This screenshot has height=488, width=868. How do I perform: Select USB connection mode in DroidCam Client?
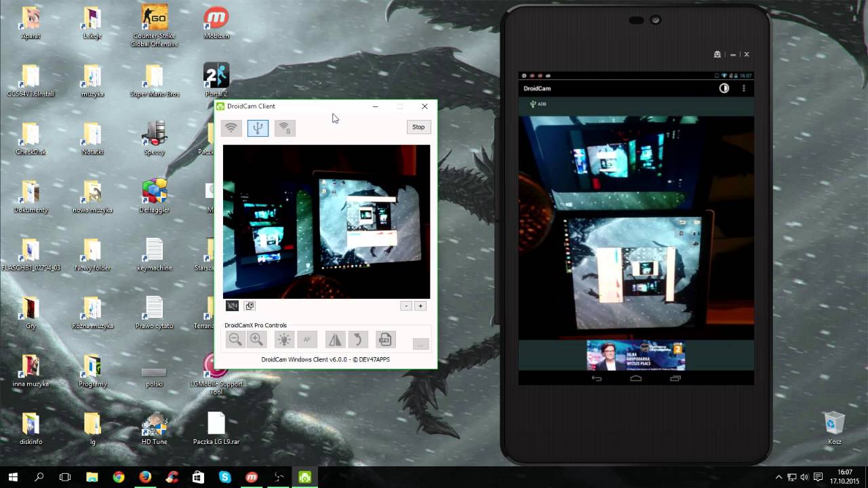tap(258, 127)
